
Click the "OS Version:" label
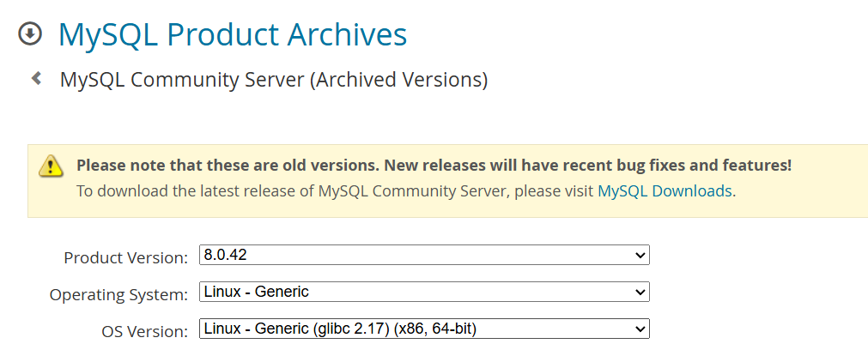(144, 331)
